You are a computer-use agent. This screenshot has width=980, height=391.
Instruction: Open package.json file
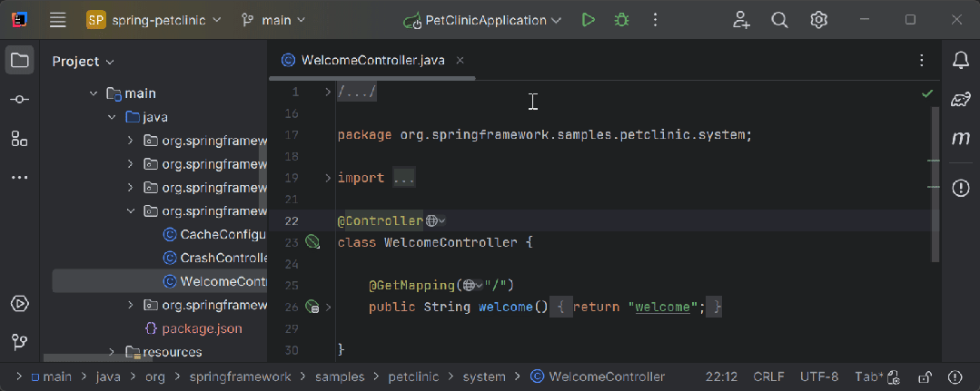[193, 328]
